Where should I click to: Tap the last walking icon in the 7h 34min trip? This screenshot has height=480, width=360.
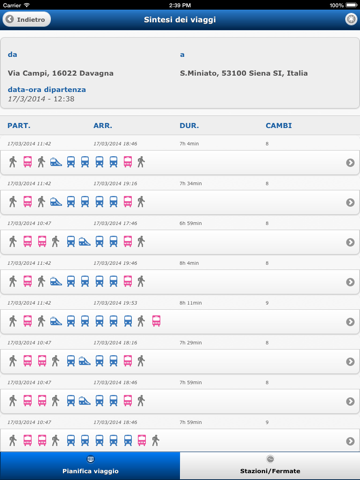(x=141, y=202)
